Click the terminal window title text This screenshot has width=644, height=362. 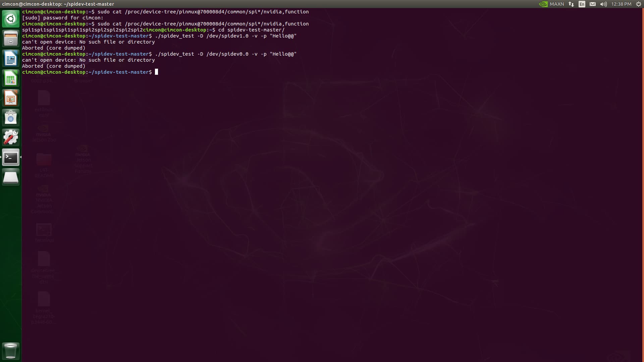click(x=58, y=4)
